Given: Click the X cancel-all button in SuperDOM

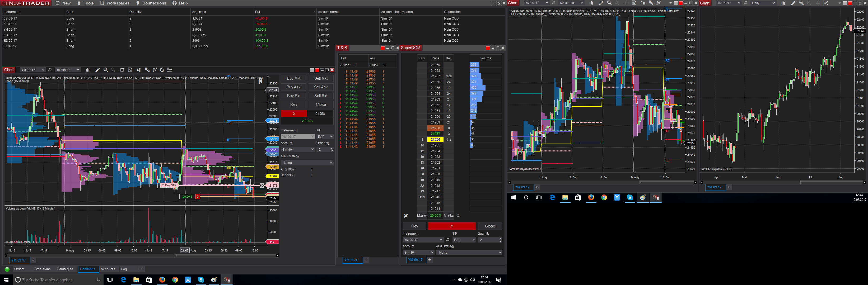Looking at the screenshot, I should coord(406,216).
